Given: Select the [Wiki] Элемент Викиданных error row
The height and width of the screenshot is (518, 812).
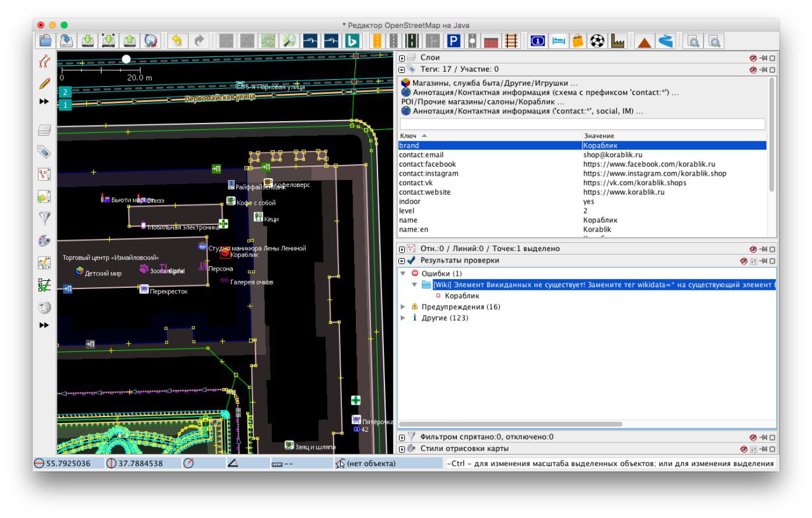Looking at the screenshot, I should pos(604,285).
